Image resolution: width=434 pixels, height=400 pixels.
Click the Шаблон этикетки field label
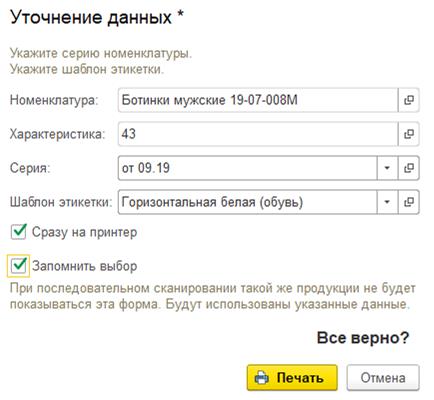click(x=61, y=202)
